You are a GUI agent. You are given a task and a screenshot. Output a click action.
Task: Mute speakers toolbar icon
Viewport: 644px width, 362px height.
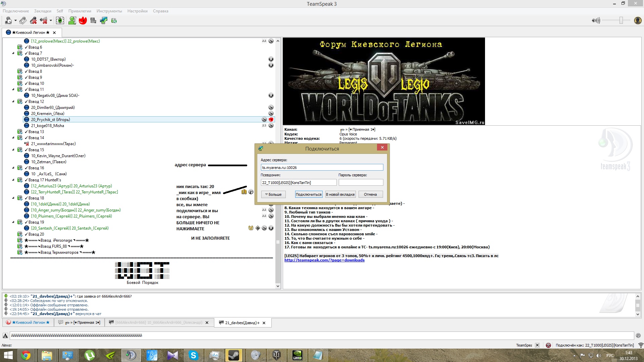(43, 21)
